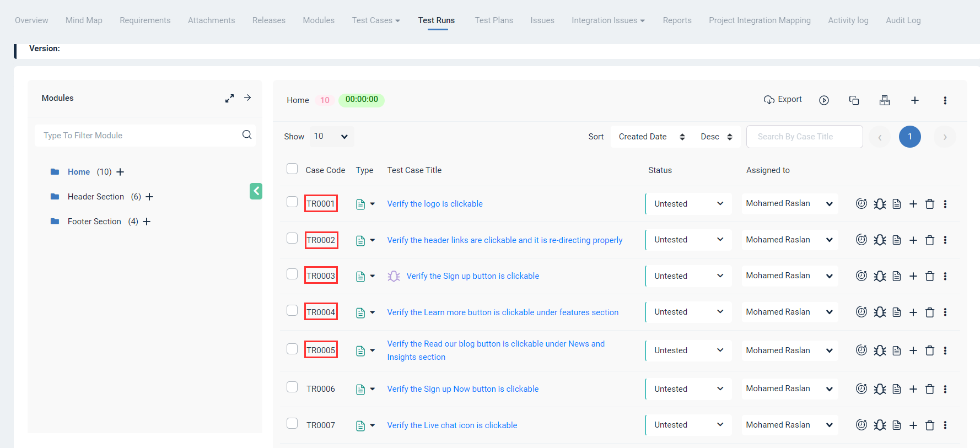This screenshot has height=448, width=980.
Task: Open Requirements tab
Action: [145, 20]
